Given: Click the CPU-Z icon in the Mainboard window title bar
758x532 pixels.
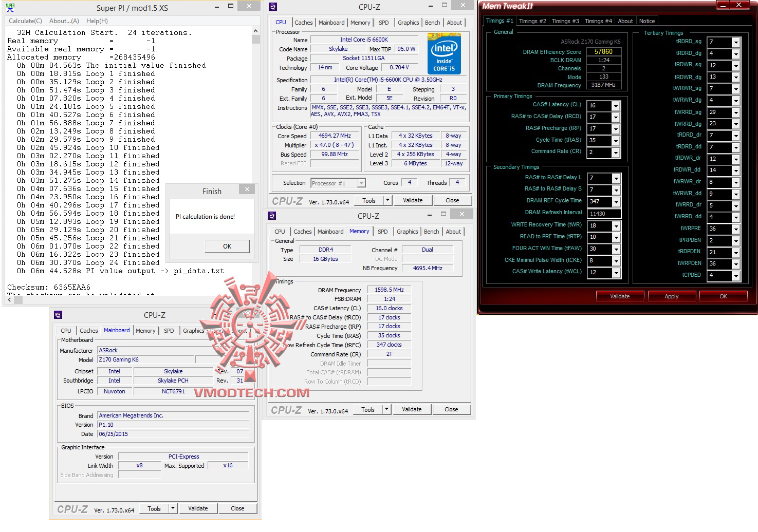Looking at the screenshot, I should (x=58, y=315).
